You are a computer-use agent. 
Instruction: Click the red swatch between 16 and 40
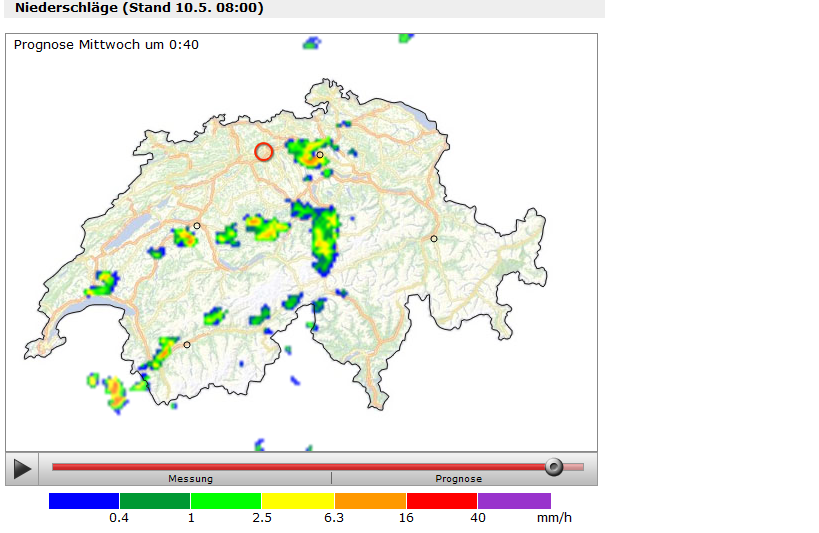tap(442, 501)
